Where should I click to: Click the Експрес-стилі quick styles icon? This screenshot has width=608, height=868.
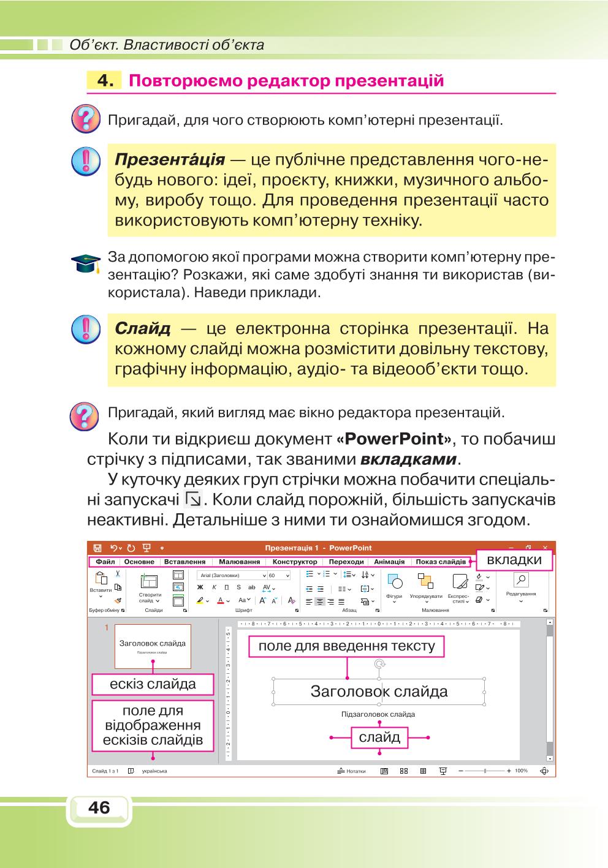460,582
